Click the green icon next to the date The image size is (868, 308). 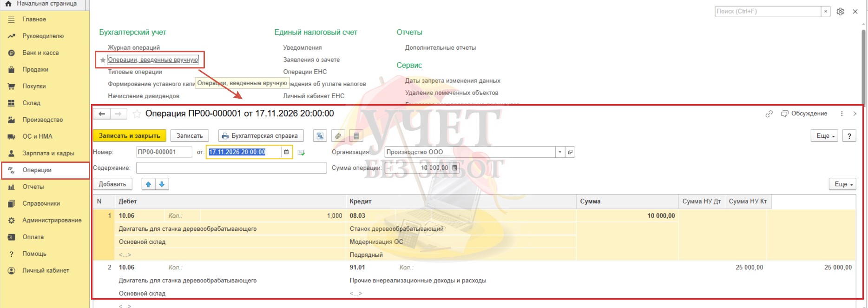pyautogui.click(x=301, y=152)
